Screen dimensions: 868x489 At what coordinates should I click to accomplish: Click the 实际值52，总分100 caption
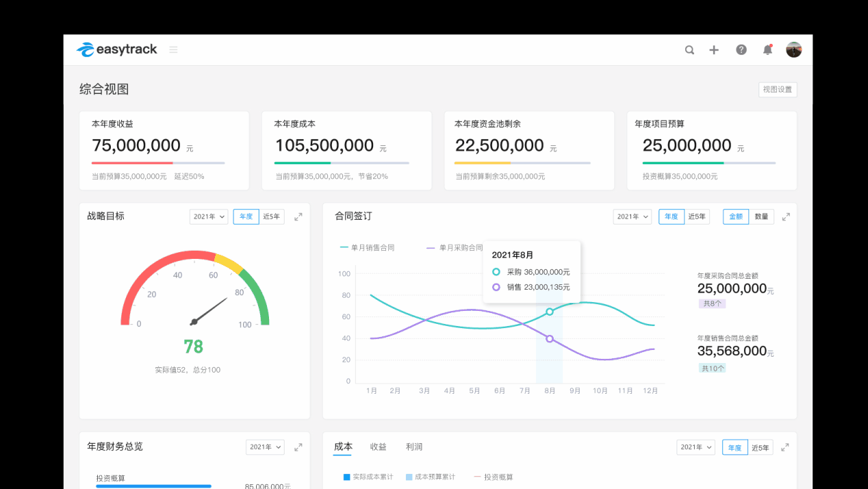[188, 370]
